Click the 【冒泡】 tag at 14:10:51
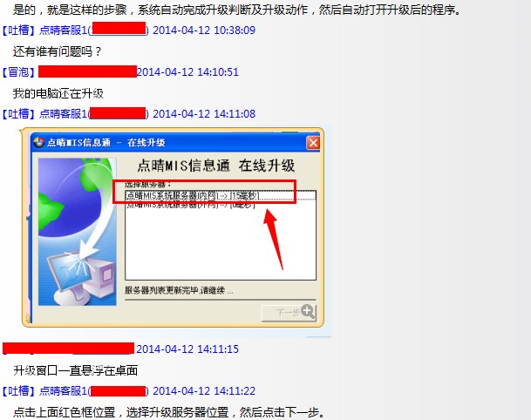 (18, 72)
